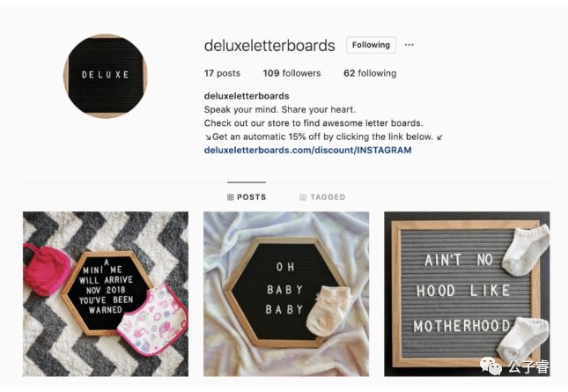Open the three-dot options menu

pyautogui.click(x=409, y=45)
